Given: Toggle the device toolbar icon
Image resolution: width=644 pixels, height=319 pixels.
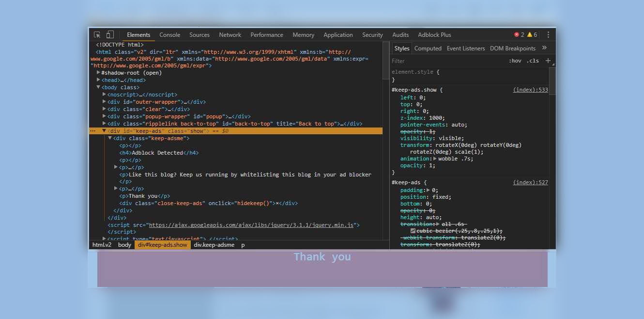Looking at the screenshot, I should point(110,34).
